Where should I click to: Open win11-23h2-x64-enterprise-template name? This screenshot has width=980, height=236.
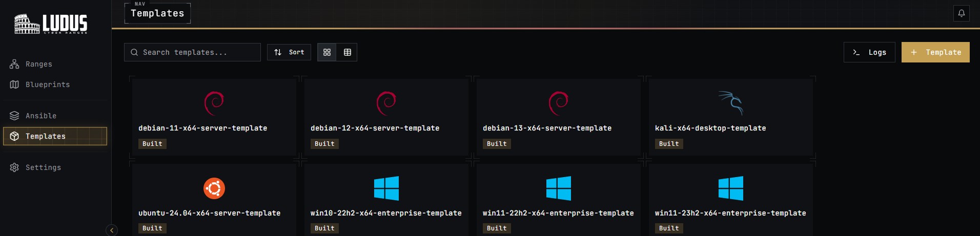(730, 213)
